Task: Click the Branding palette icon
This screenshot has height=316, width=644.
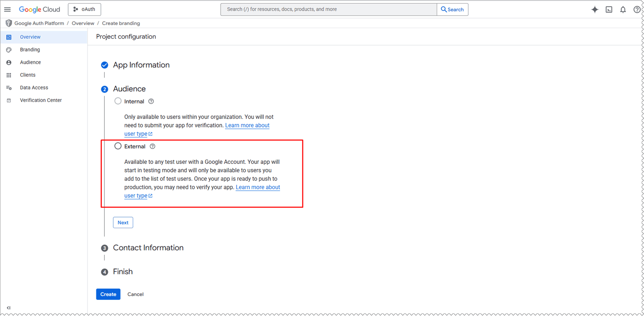Action: click(9, 50)
